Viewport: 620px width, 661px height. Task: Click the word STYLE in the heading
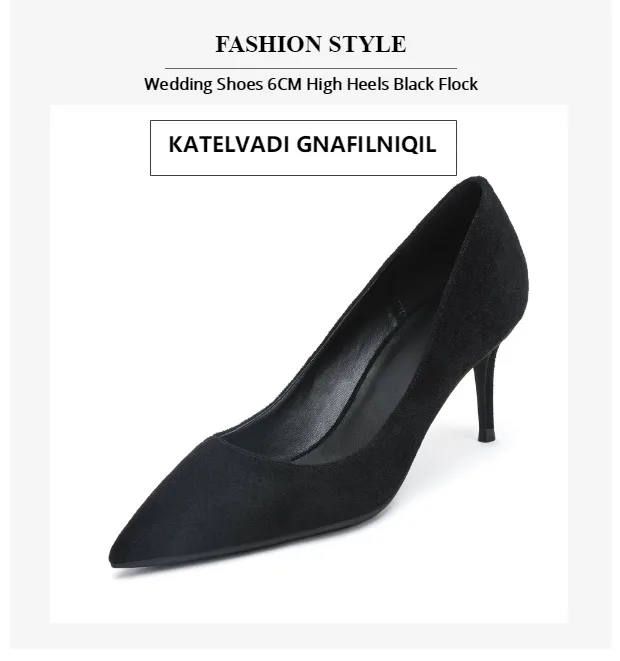pyautogui.click(x=367, y=44)
